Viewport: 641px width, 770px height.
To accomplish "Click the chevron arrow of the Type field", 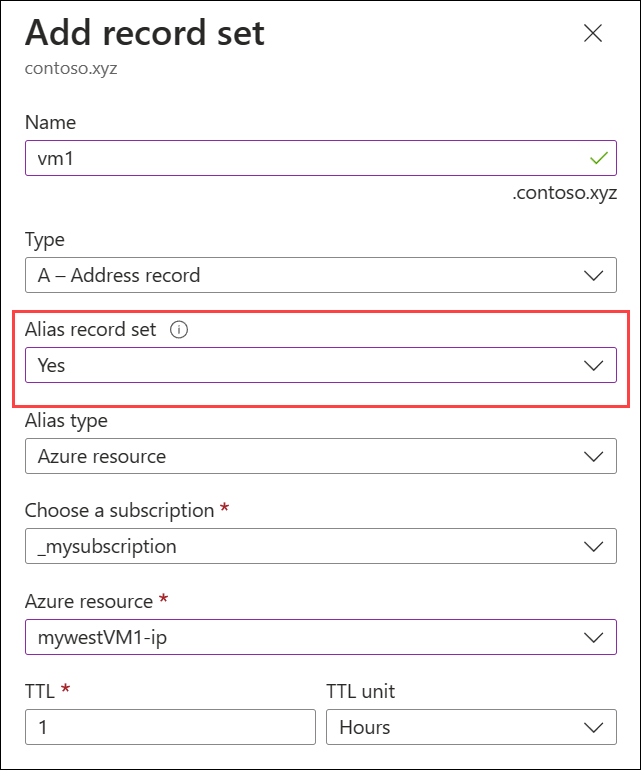I will 593,275.
